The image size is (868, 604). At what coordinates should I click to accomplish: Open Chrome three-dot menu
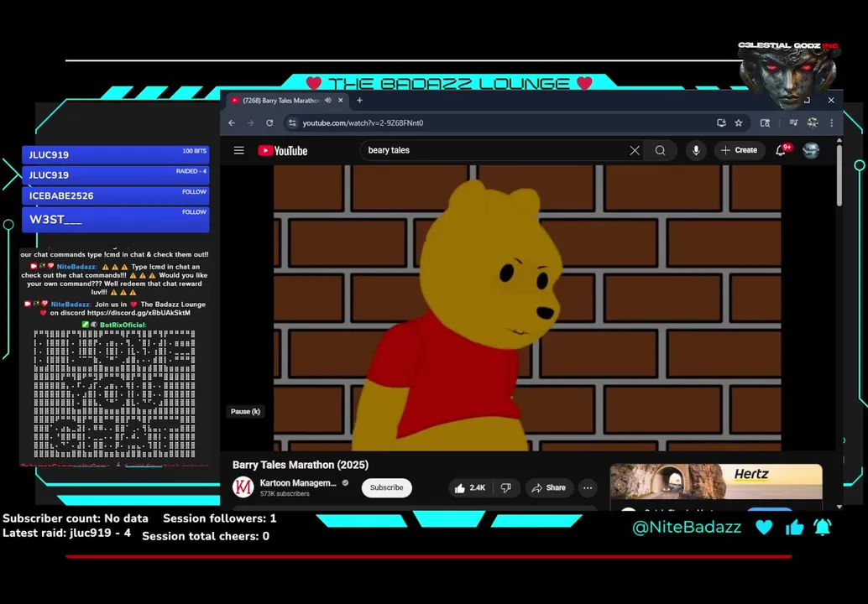[831, 122]
